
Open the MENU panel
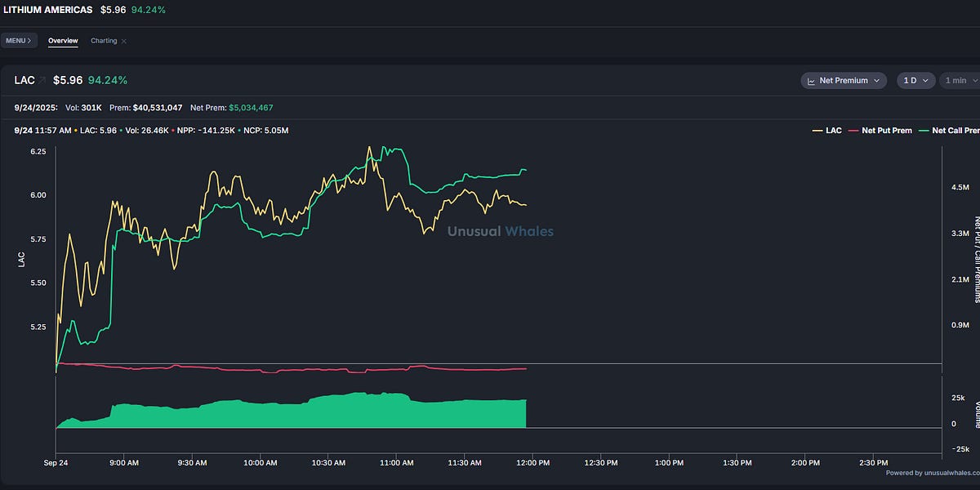18,40
